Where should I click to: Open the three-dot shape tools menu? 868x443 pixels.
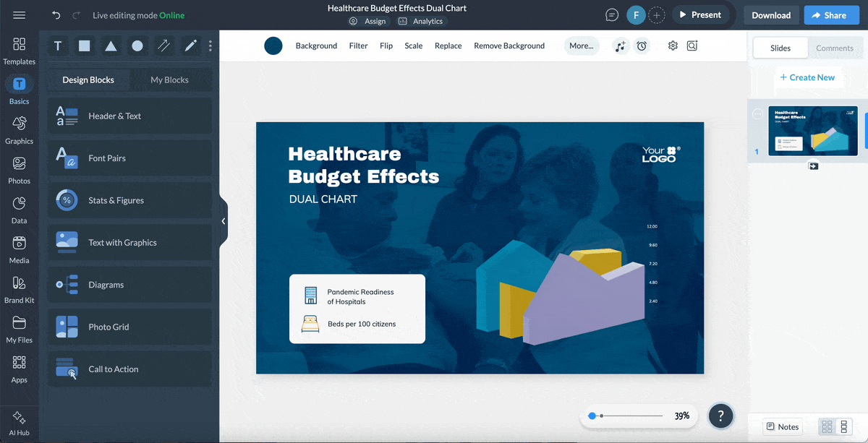210,46
